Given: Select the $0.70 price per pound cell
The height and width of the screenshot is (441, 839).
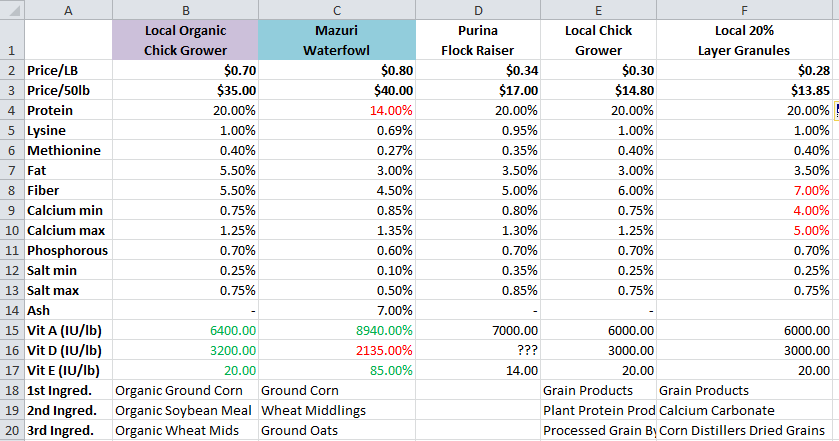Looking at the screenshot, I should click(x=185, y=70).
